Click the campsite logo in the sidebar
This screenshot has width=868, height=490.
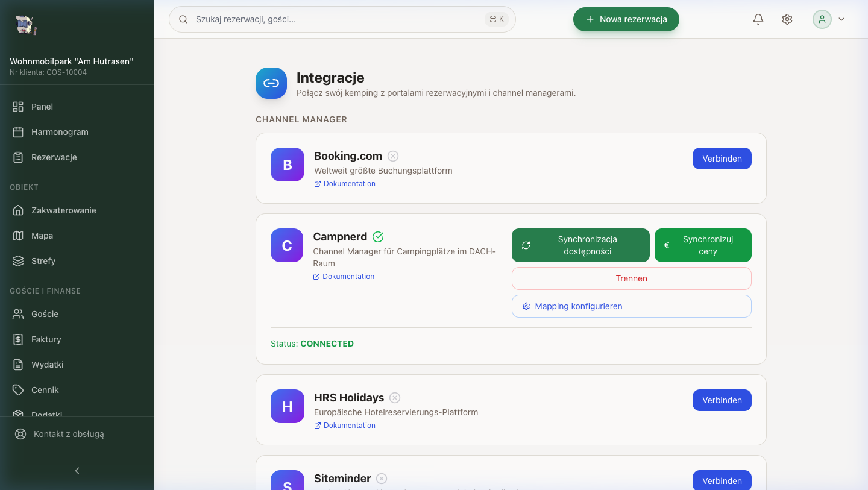pos(26,24)
